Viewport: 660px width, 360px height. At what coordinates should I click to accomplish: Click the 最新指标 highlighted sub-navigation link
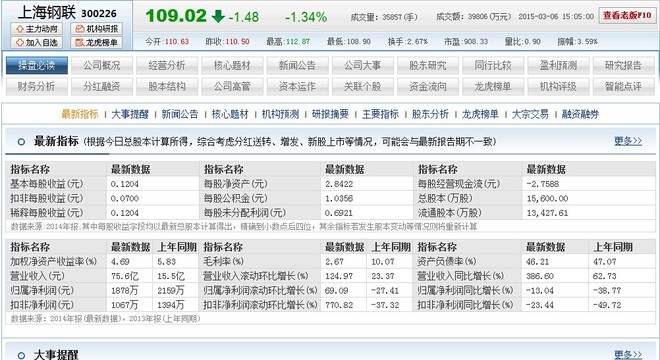80,114
